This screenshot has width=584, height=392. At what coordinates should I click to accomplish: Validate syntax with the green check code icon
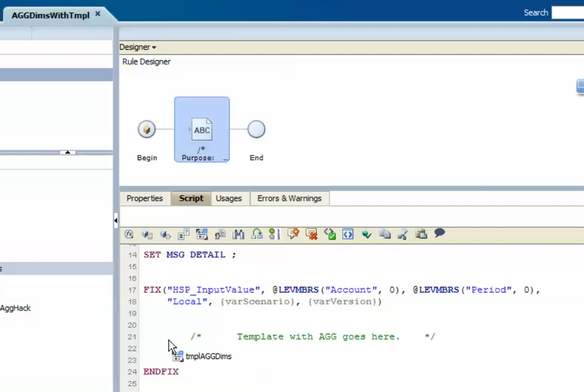click(330, 234)
